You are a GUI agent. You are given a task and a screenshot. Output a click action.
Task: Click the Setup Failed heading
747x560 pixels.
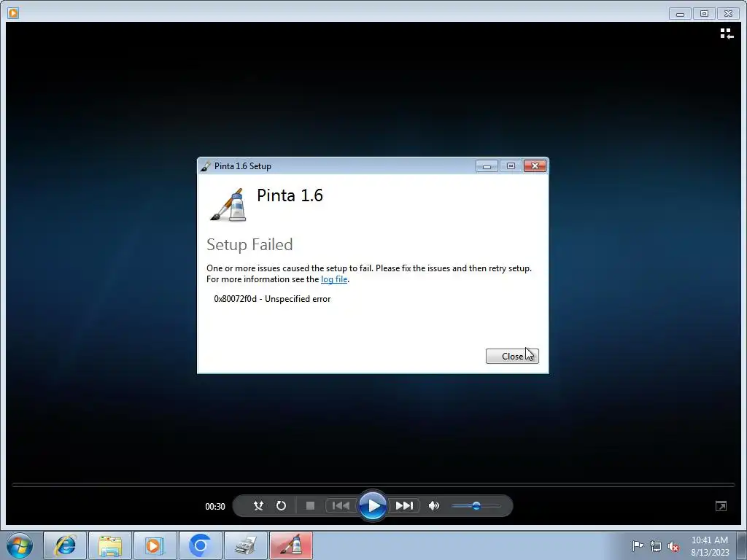pyautogui.click(x=249, y=244)
